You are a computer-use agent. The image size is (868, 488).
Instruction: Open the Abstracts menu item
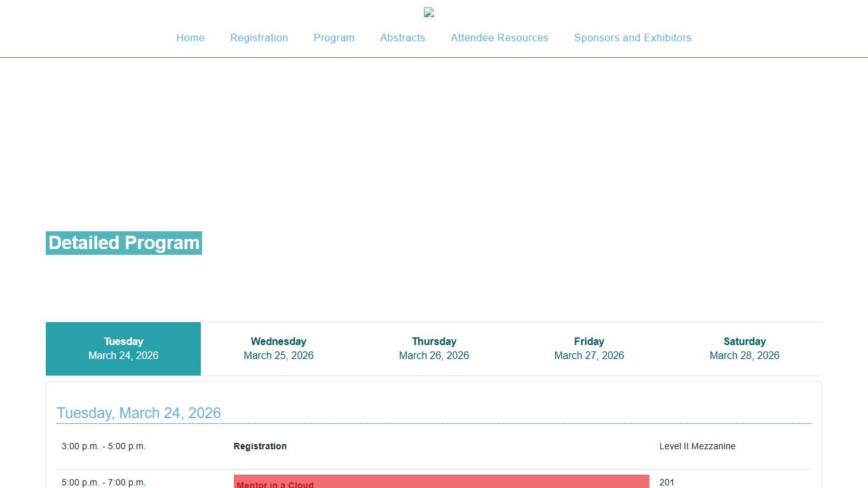[403, 37]
